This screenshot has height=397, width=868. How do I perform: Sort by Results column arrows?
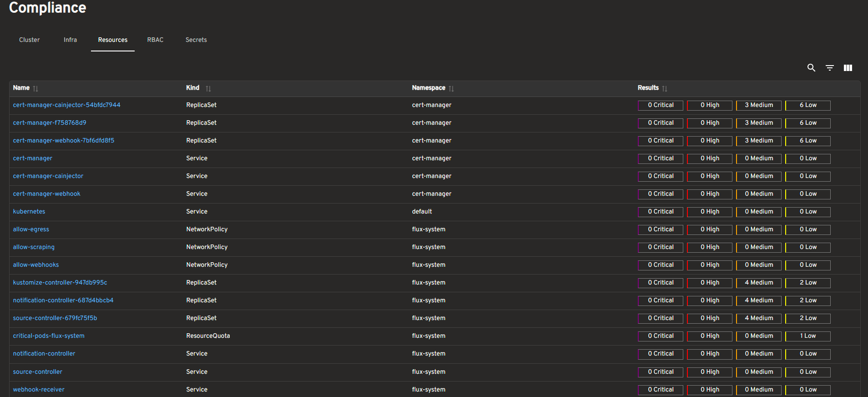tap(665, 88)
